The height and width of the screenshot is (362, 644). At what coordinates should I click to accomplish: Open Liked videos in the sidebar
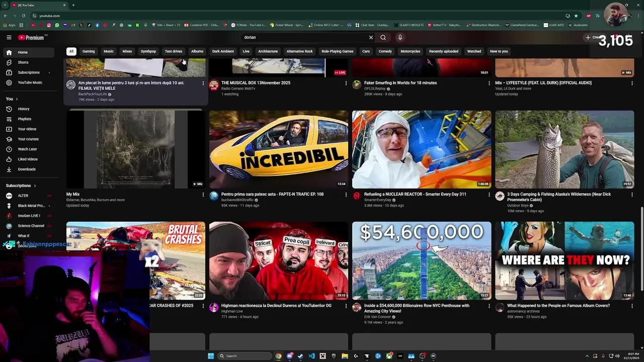(x=29, y=159)
